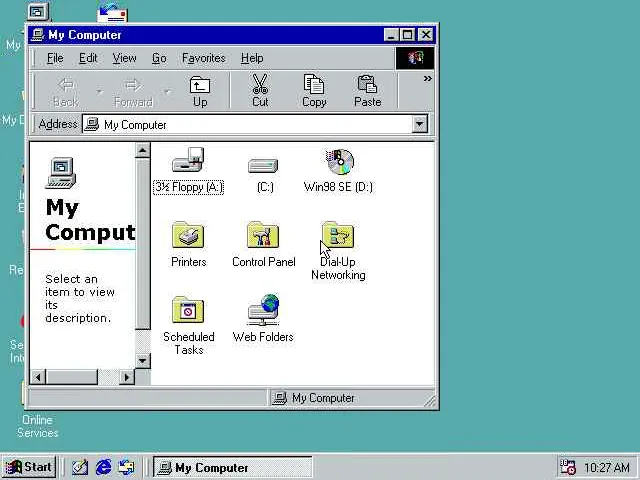Open the Address bar dropdown list
Image resolution: width=640 pixels, height=480 pixels.
(x=420, y=124)
